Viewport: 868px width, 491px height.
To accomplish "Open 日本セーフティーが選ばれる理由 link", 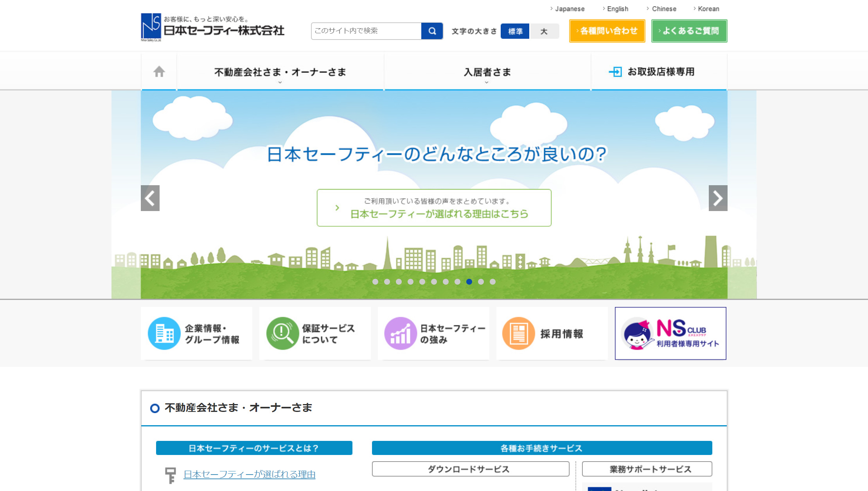I will click(249, 474).
